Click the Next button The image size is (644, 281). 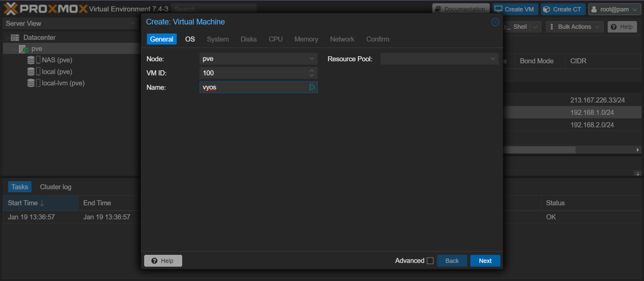[485, 261]
